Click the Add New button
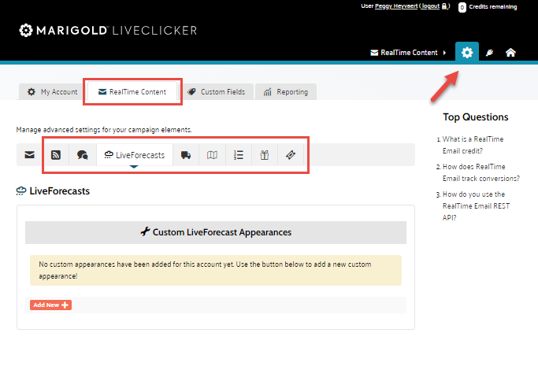The width and height of the screenshot is (538, 392). pos(50,305)
